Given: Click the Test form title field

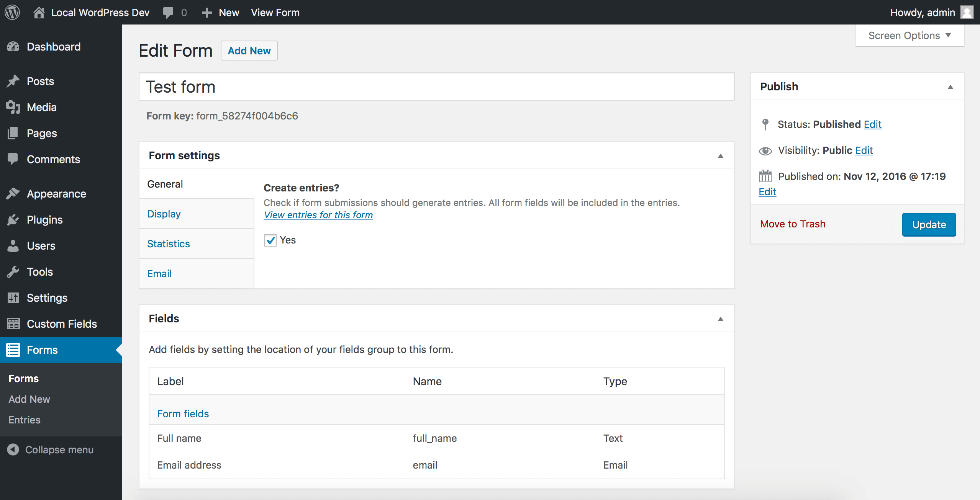Looking at the screenshot, I should [x=437, y=87].
